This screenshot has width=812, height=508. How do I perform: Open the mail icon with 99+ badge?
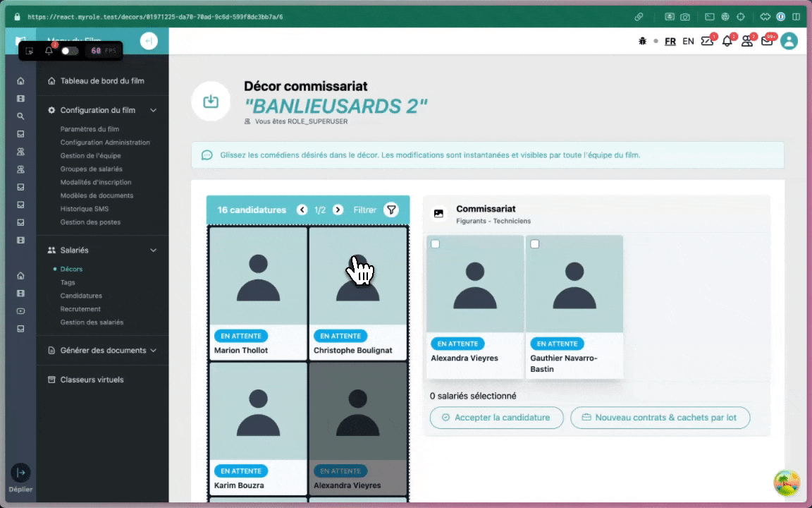767,42
